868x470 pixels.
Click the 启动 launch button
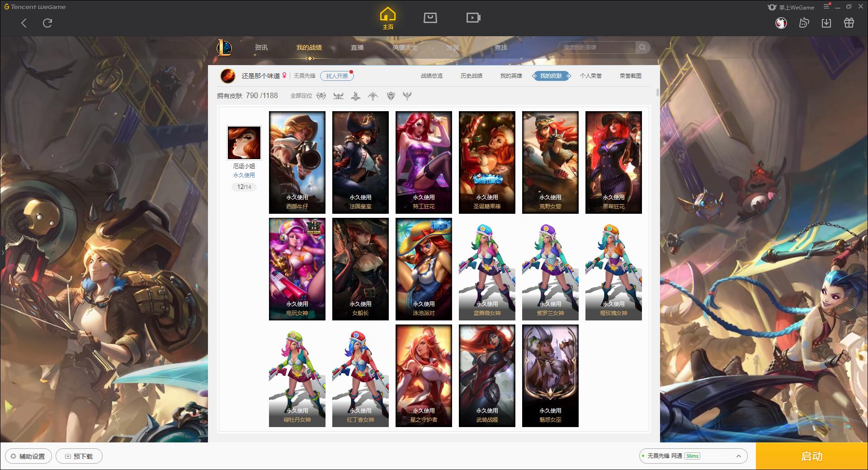coord(812,456)
